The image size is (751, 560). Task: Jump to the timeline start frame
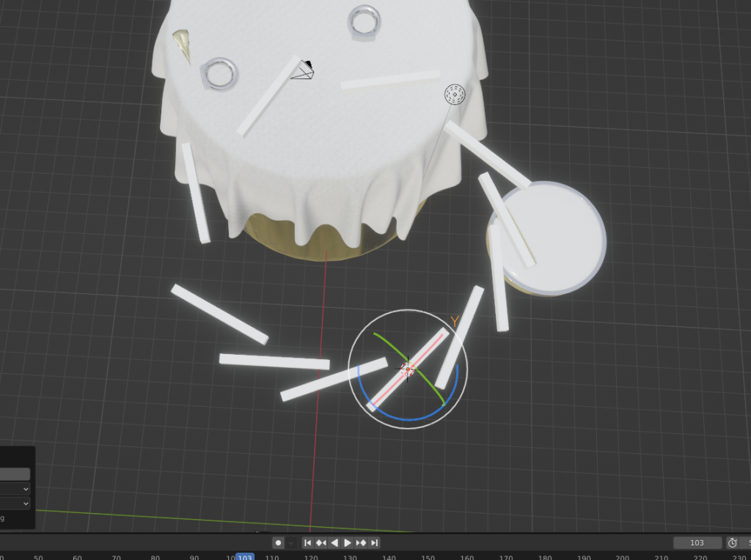point(308,543)
